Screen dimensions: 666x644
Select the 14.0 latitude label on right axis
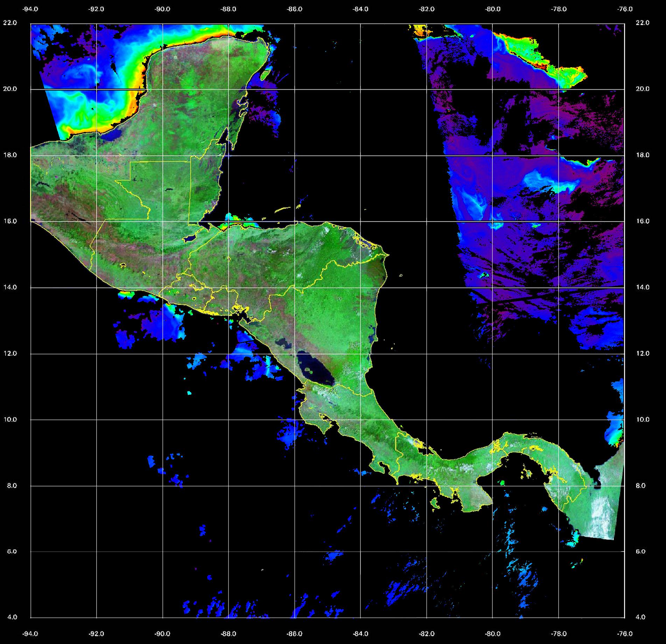pos(642,287)
